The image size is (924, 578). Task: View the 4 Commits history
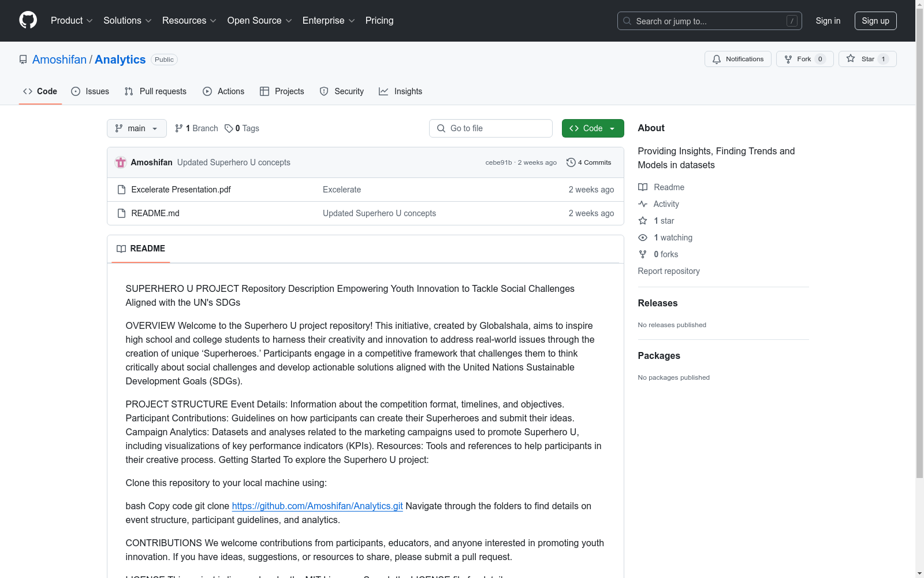pyautogui.click(x=589, y=162)
